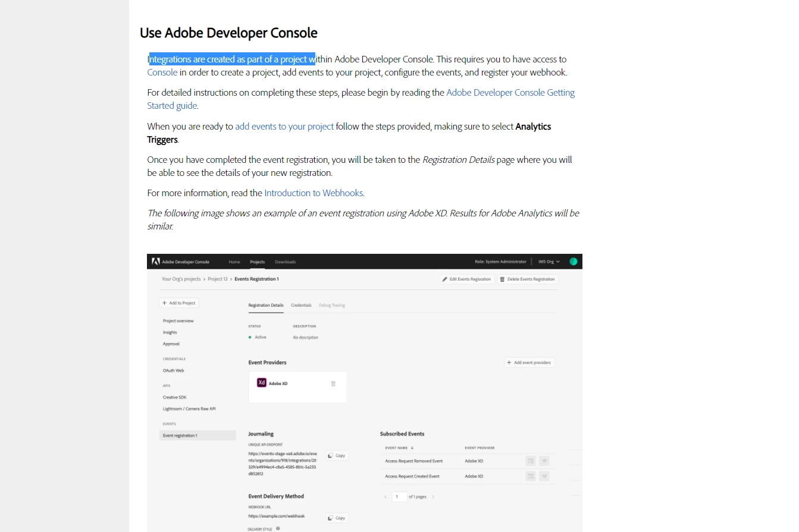Open Insights in the sidebar
This screenshot has width=799, height=532.
click(x=170, y=332)
